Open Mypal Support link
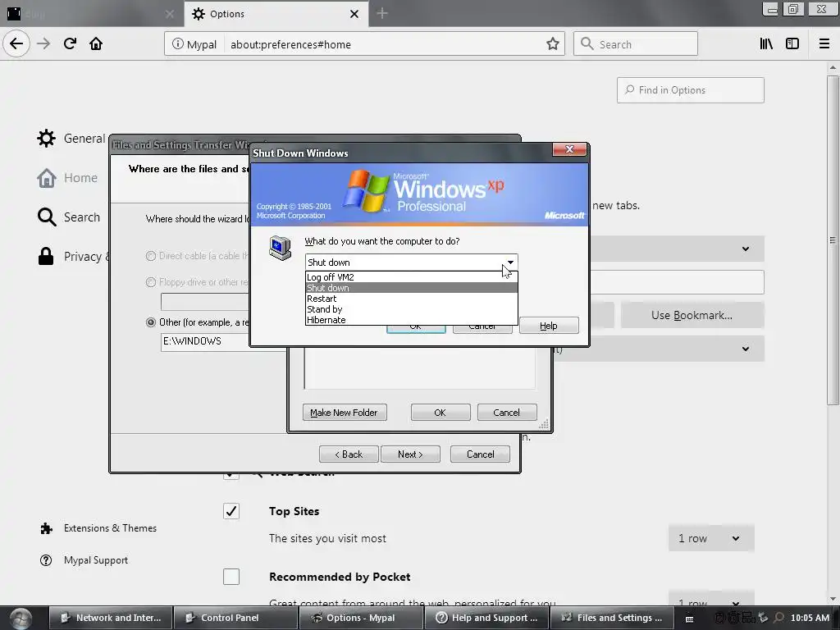The image size is (840, 630). coord(84,560)
